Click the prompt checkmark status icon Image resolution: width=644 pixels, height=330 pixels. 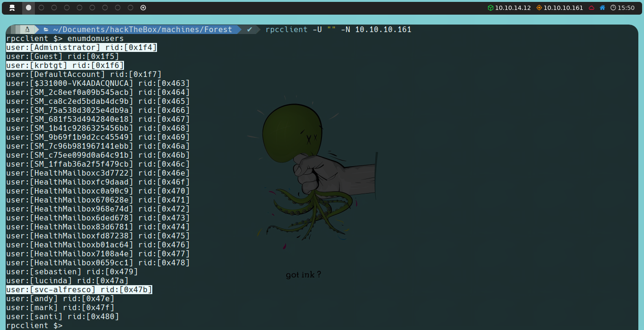249,29
